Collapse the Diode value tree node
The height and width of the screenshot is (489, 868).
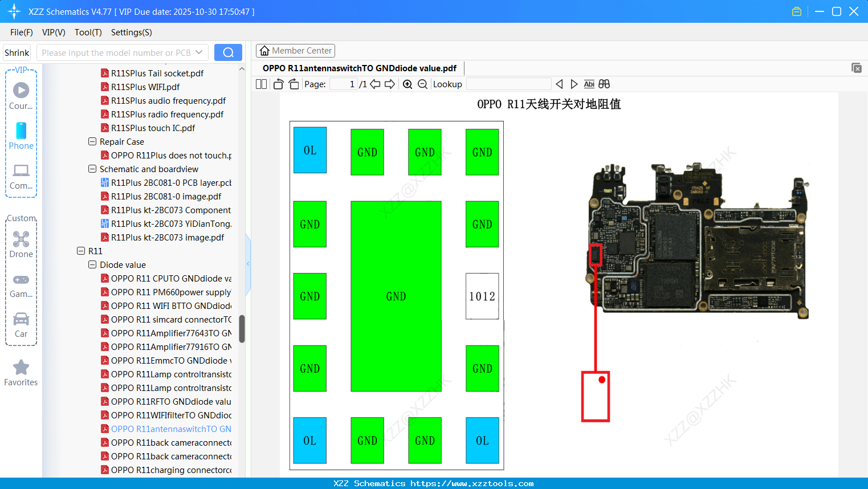pyautogui.click(x=92, y=264)
